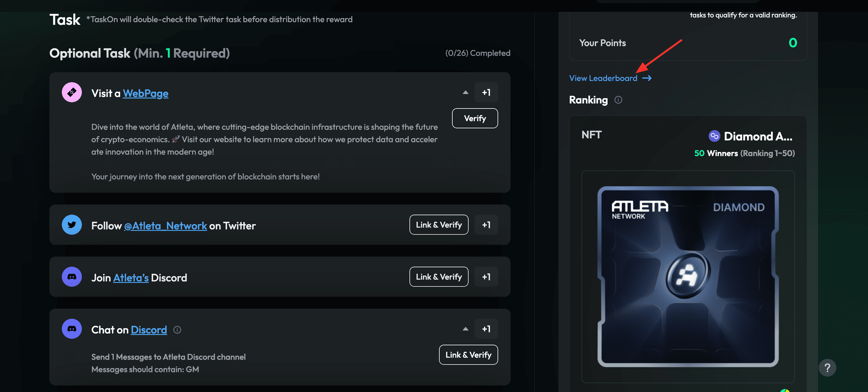Click the Messages should contain: GM text
This screenshot has width=868, height=392.
145,370
